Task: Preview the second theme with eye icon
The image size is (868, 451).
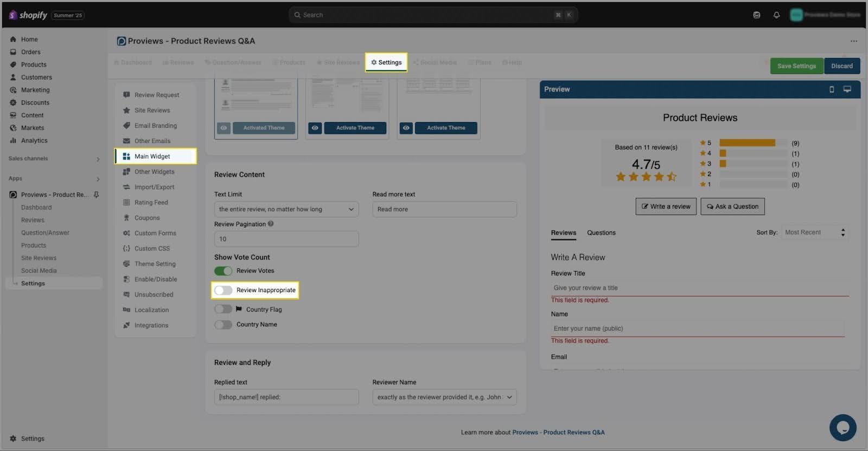Action: [x=315, y=128]
